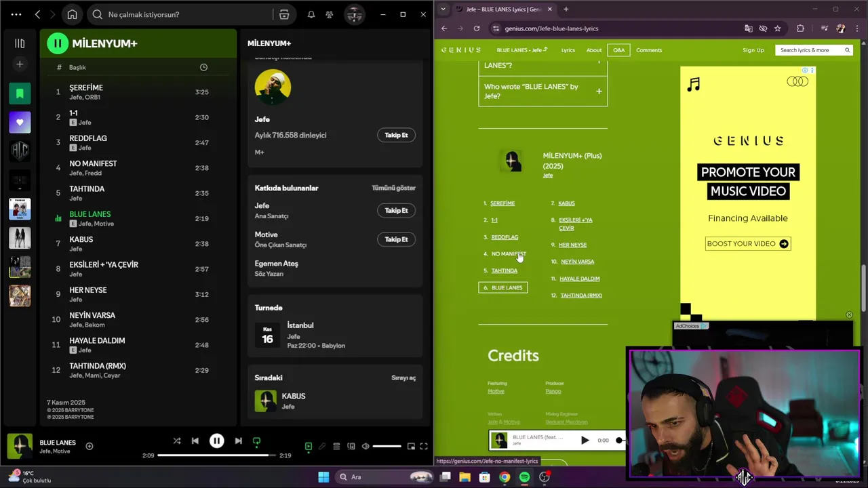Toggle repeat mode in Spotify player
Image resolution: width=868 pixels, height=488 pixels.
click(x=256, y=441)
